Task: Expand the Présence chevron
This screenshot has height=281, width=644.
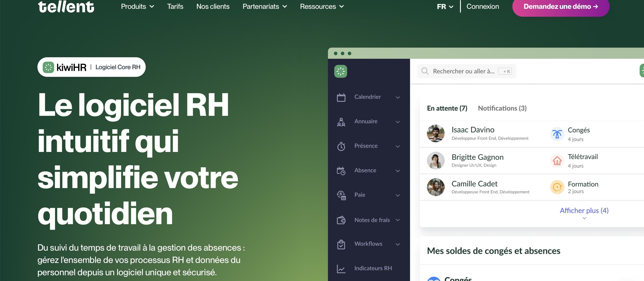Action: click(398, 146)
